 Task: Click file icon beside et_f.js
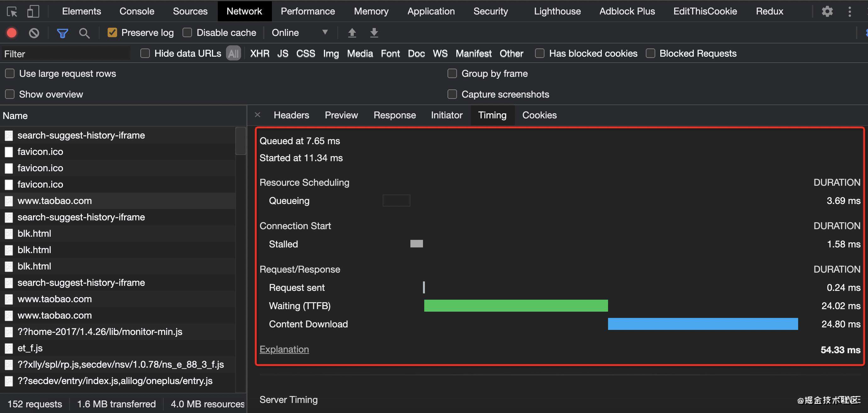(9, 348)
